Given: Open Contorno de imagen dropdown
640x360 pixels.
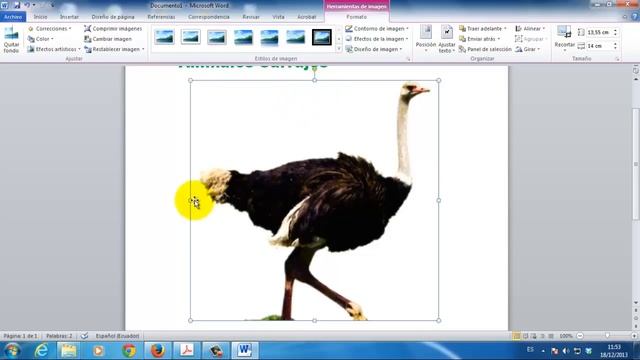Looking at the screenshot, I should [x=377, y=29].
